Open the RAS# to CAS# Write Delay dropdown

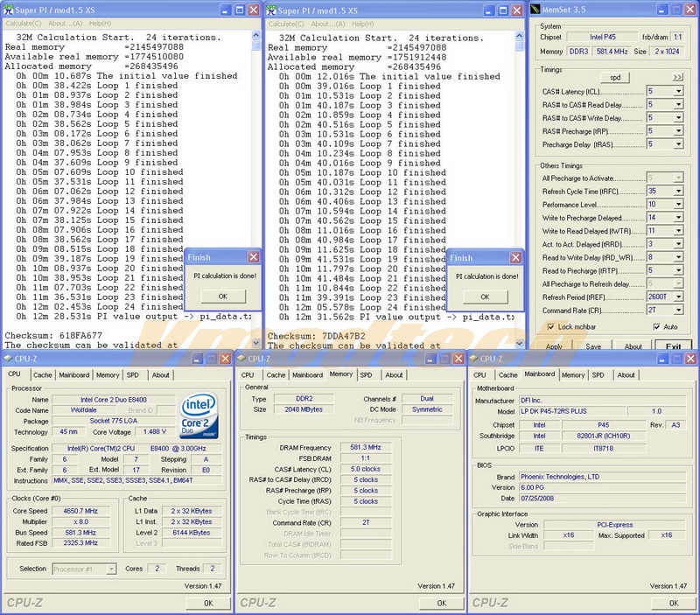(x=679, y=118)
